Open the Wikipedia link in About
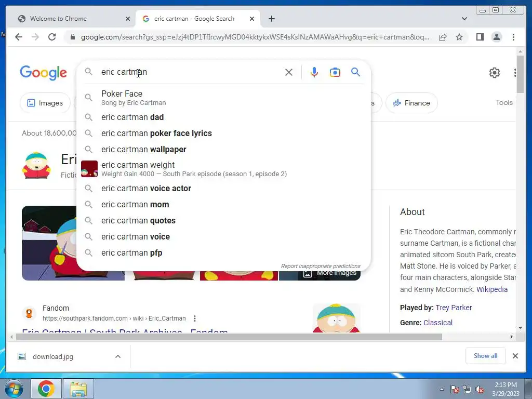 [x=492, y=289]
